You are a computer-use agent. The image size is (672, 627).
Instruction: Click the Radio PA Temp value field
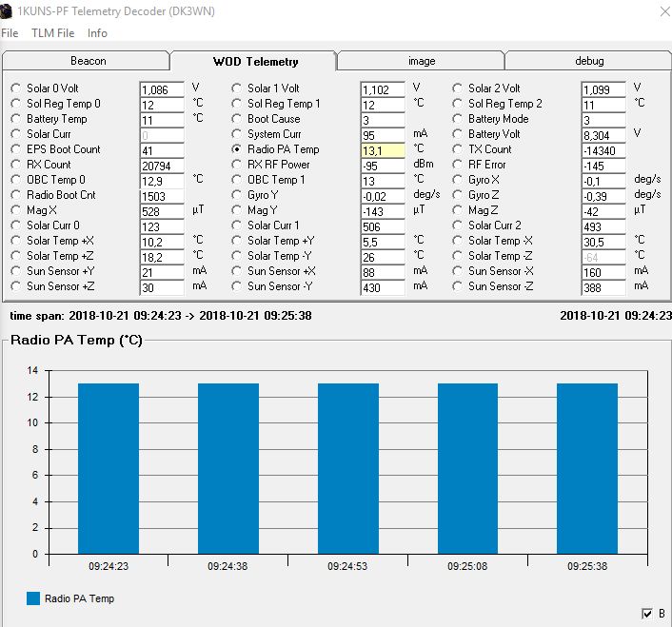[x=383, y=150]
